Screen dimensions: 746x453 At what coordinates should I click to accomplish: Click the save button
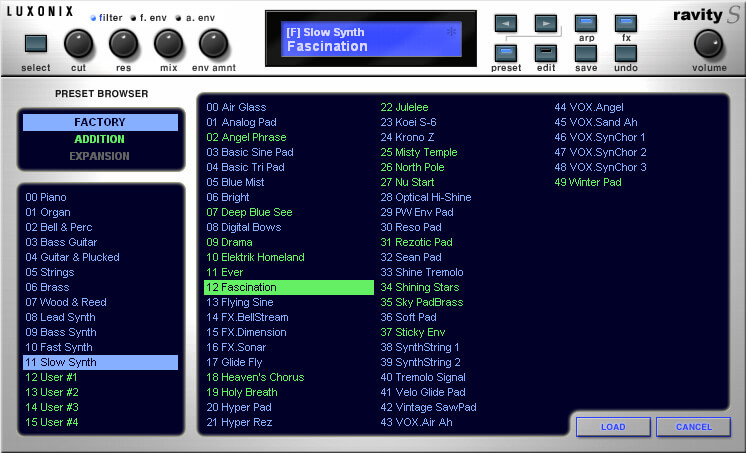586,53
